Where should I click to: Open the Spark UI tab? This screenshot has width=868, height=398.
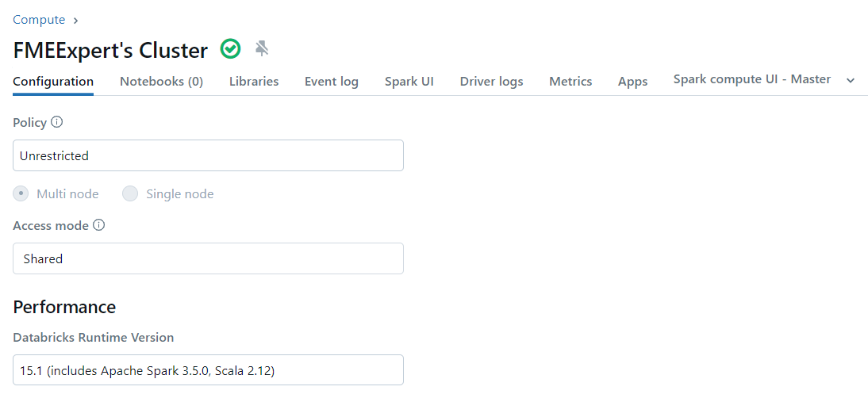click(x=409, y=82)
